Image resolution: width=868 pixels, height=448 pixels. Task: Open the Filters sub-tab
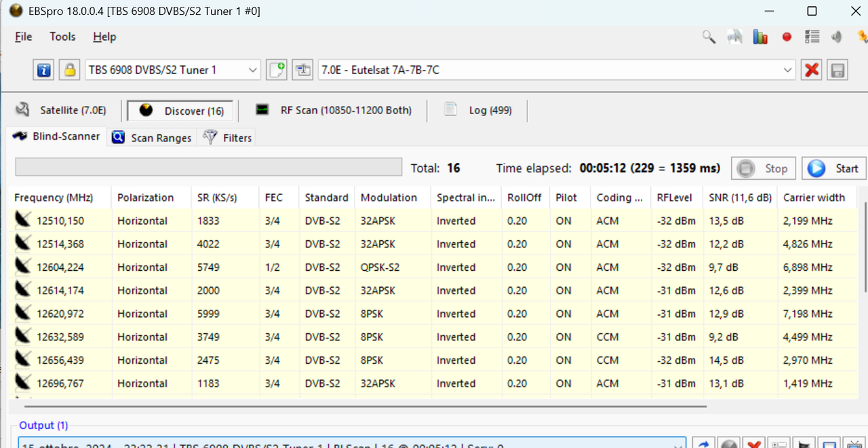coord(228,138)
